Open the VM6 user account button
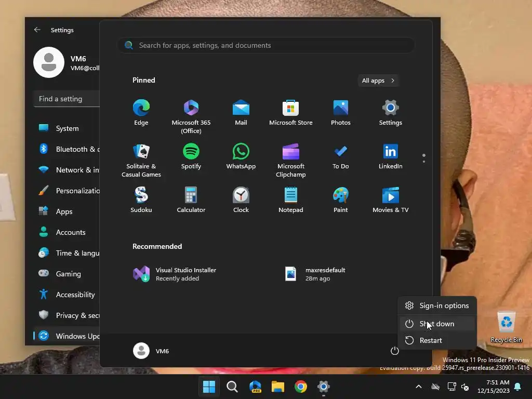Viewport: 532px width, 399px height. (x=151, y=351)
